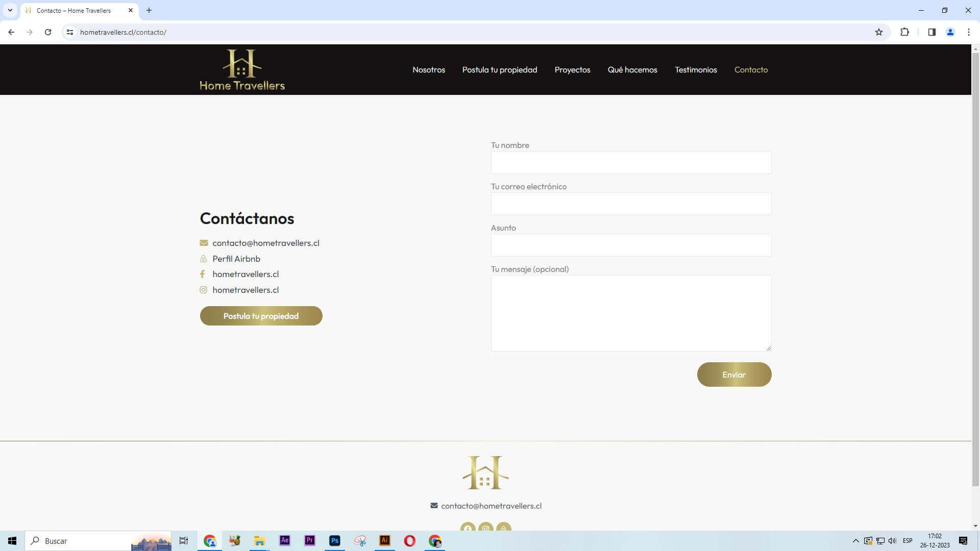The width and height of the screenshot is (980, 551).
Task: Open the Chrome side panel icon
Action: click(x=932, y=32)
